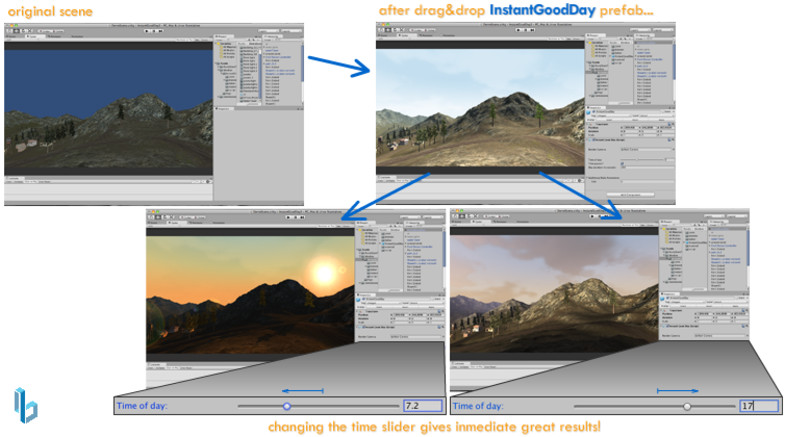Switch to Game tab in after drag&drop window
Viewport: 785px width, 437px height.
click(405, 35)
